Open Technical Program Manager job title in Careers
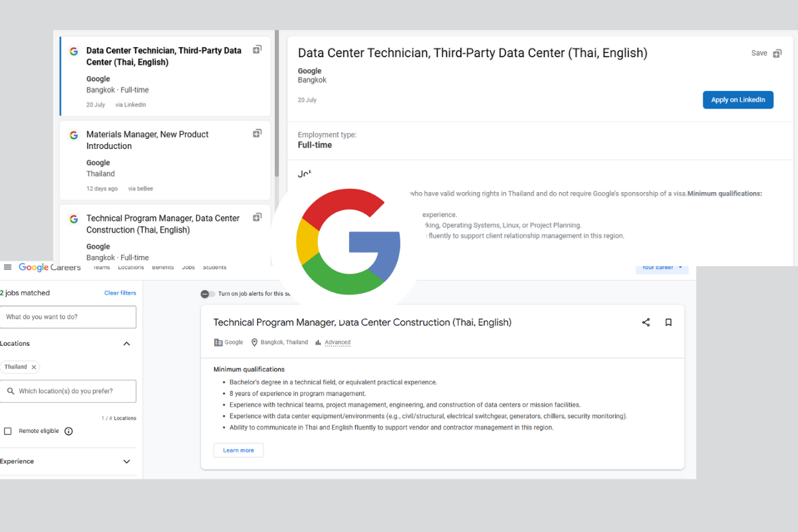The image size is (798, 532). [362, 323]
